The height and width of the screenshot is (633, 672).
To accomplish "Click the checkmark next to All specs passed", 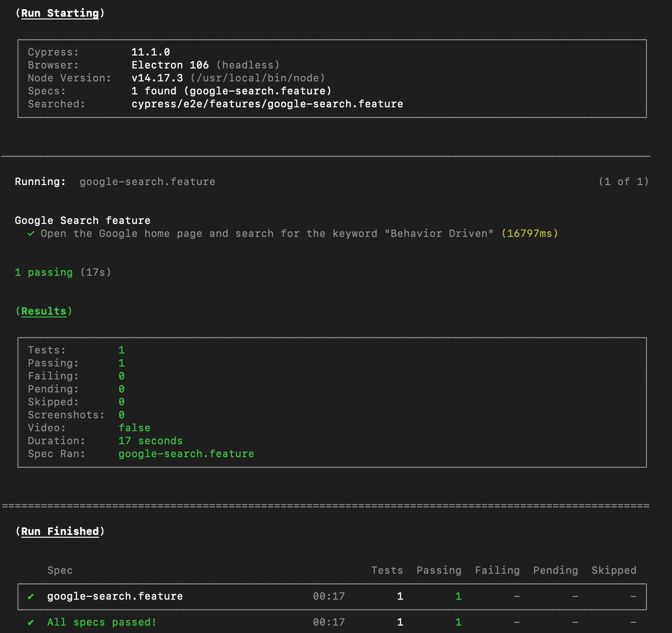I will [x=30, y=622].
